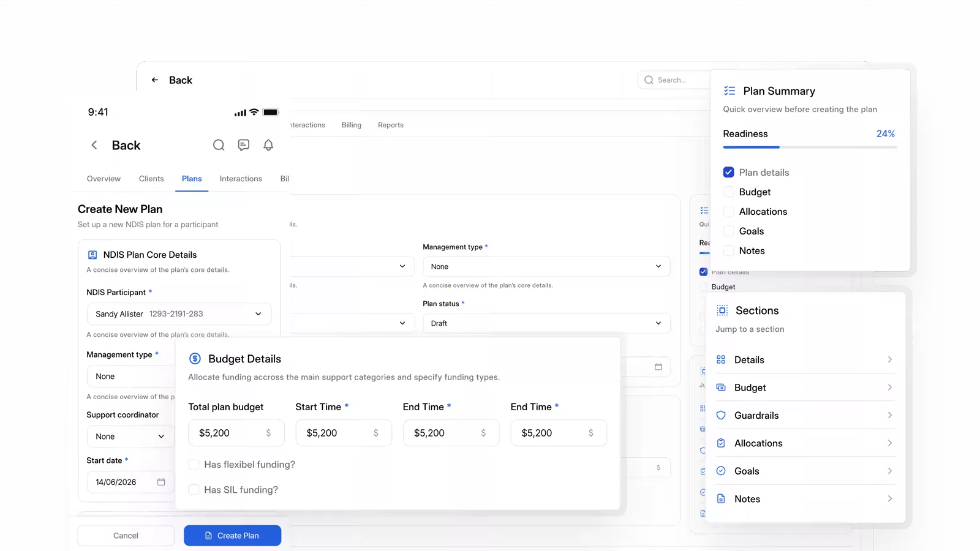
Task: Click the Details grid icon in Sections
Action: (721, 359)
